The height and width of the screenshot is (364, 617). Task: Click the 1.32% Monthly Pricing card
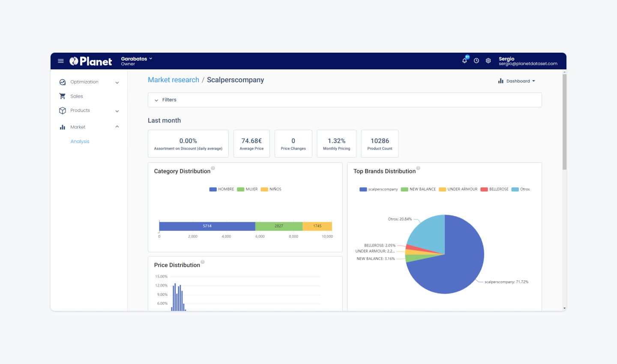[x=337, y=144]
